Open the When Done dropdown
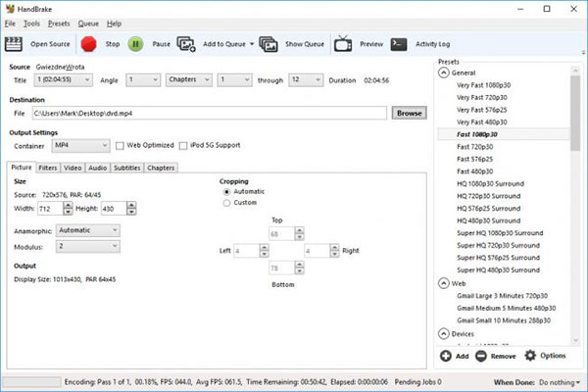This screenshot has width=588, height=392. coord(560,382)
